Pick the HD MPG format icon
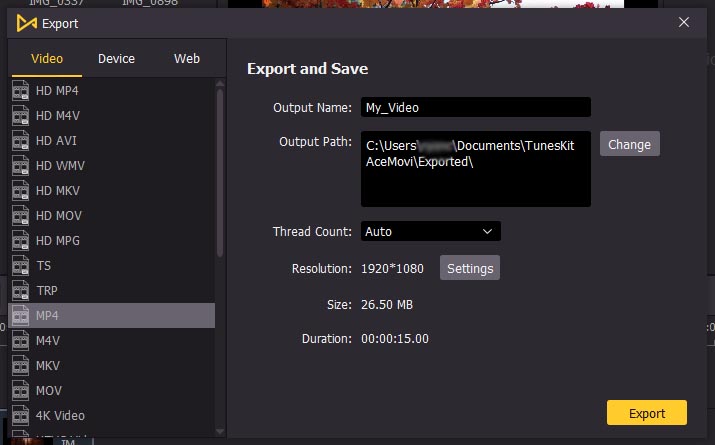This screenshot has width=715, height=445. point(21,241)
